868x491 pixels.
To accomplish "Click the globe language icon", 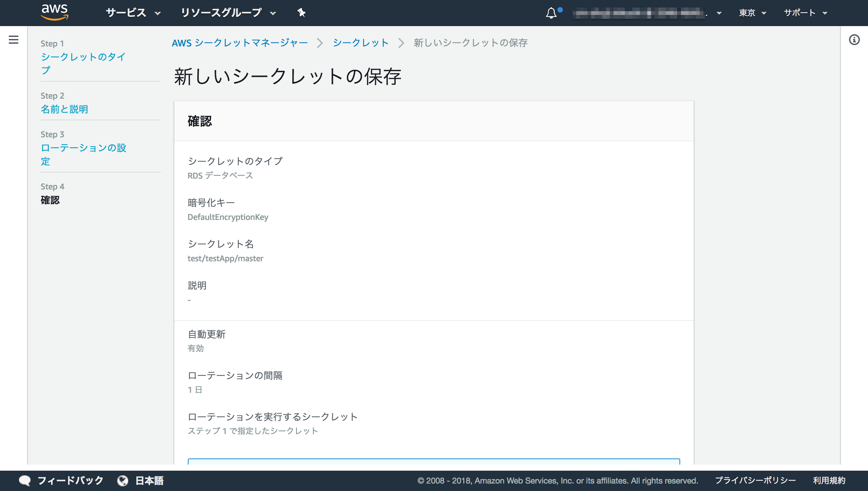I will coord(123,480).
